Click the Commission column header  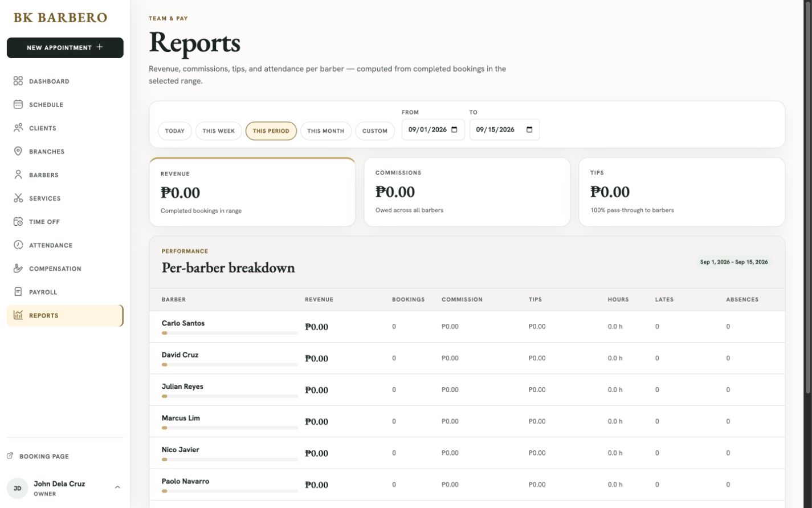tap(462, 299)
